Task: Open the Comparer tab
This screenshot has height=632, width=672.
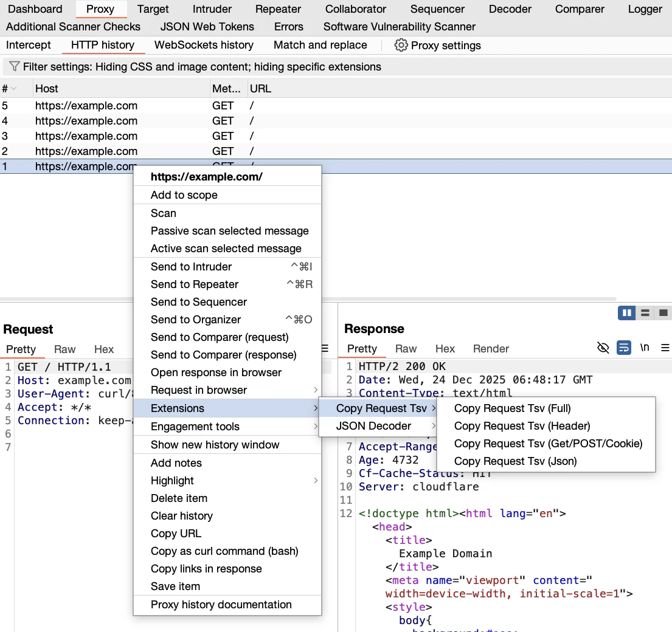Action: pos(580,9)
